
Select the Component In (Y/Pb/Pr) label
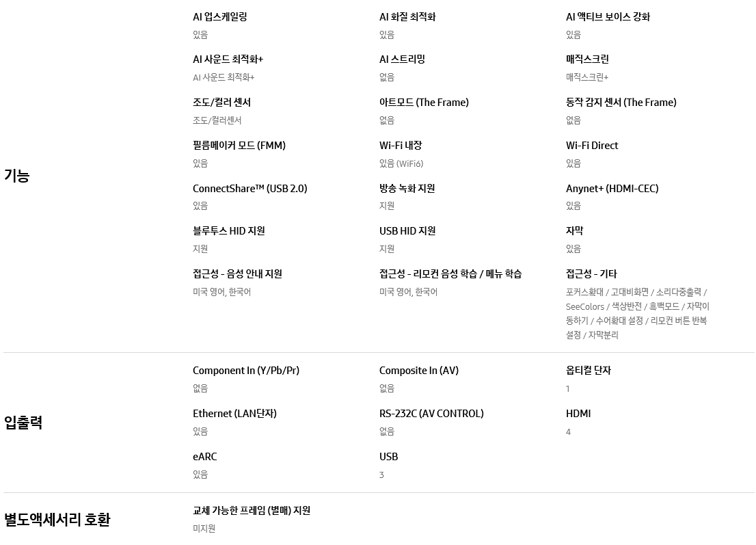tap(245, 371)
